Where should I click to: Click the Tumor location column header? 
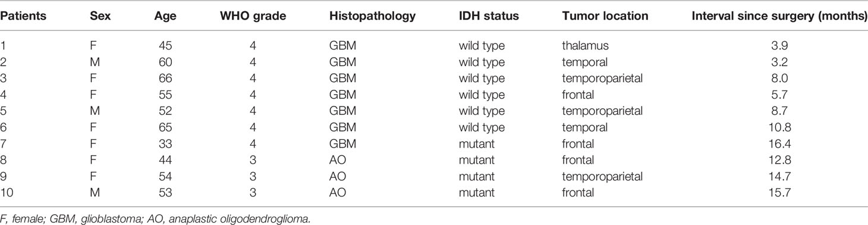[605, 16]
